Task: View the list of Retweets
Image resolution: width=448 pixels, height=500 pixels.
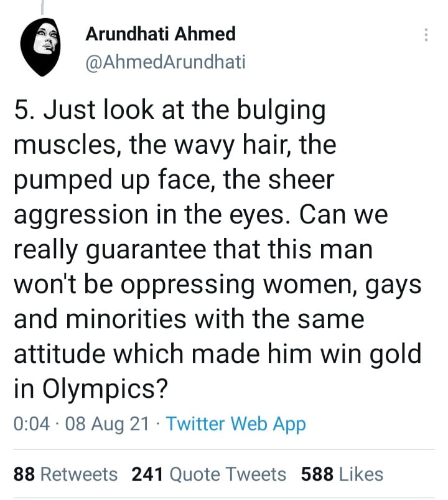Action: click(78, 474)
